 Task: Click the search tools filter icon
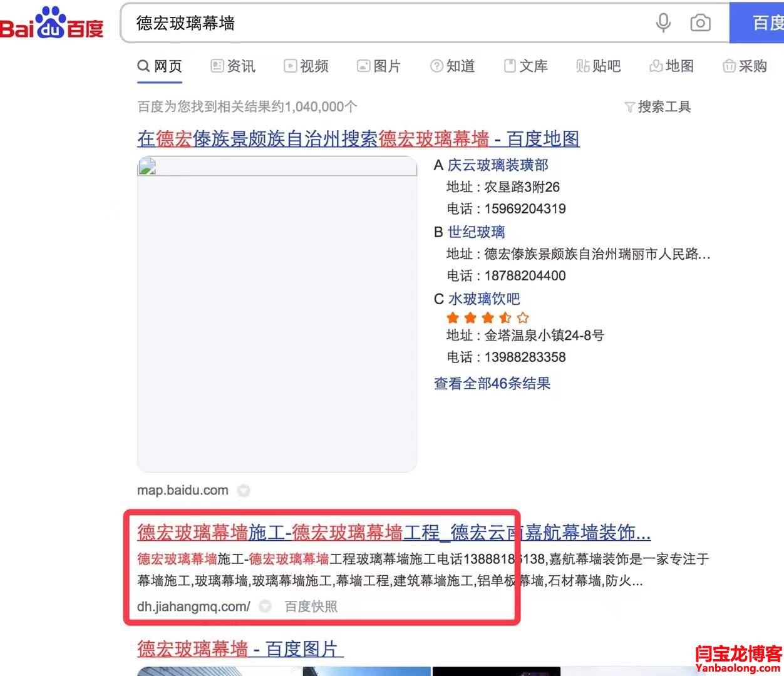(x=630, y=107)
